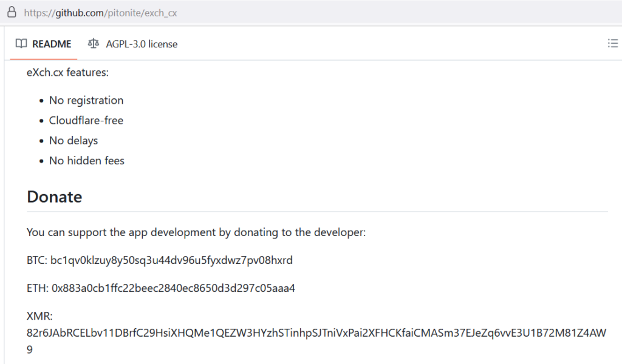Switch to the README tab
This screenshot has width=622, height=364.
coord(52,44)
